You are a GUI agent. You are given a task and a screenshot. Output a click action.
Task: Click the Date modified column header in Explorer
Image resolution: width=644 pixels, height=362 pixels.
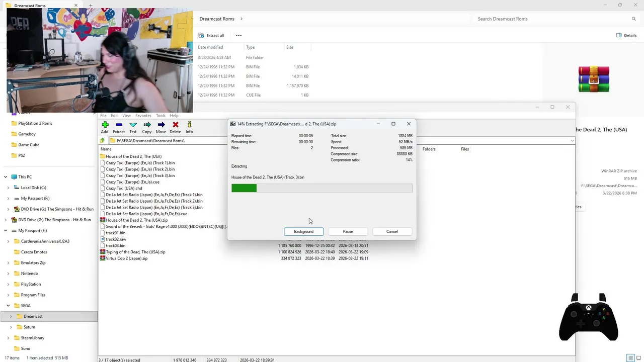[210, 47]
